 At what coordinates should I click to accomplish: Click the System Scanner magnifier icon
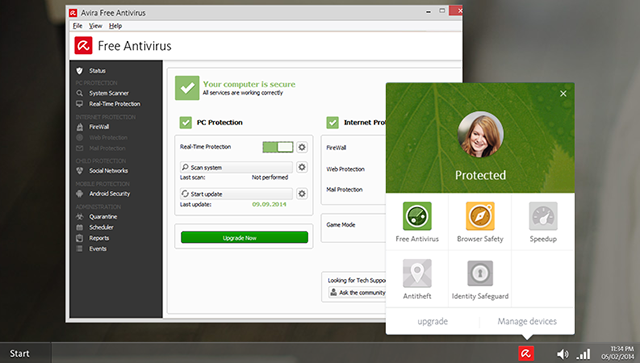click(80, 93)
